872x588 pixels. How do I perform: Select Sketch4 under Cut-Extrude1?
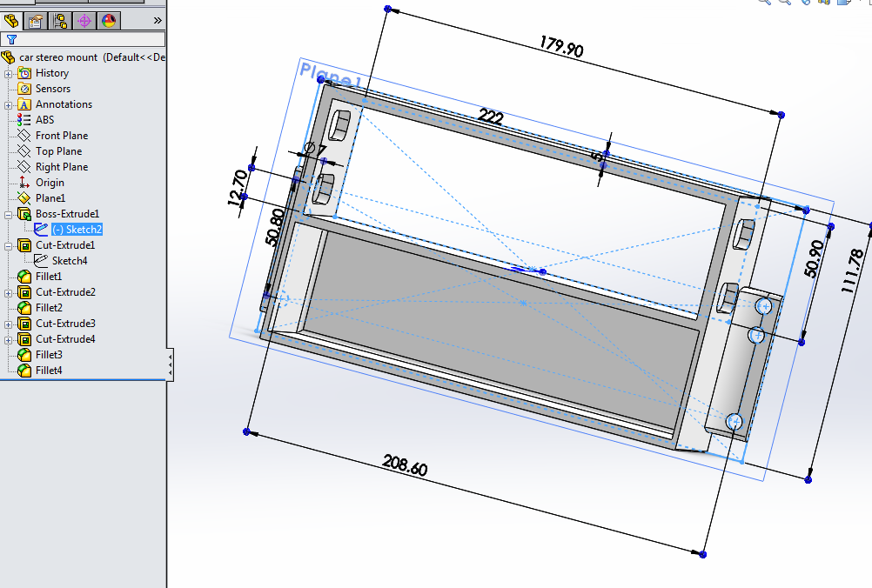point(69,261)
